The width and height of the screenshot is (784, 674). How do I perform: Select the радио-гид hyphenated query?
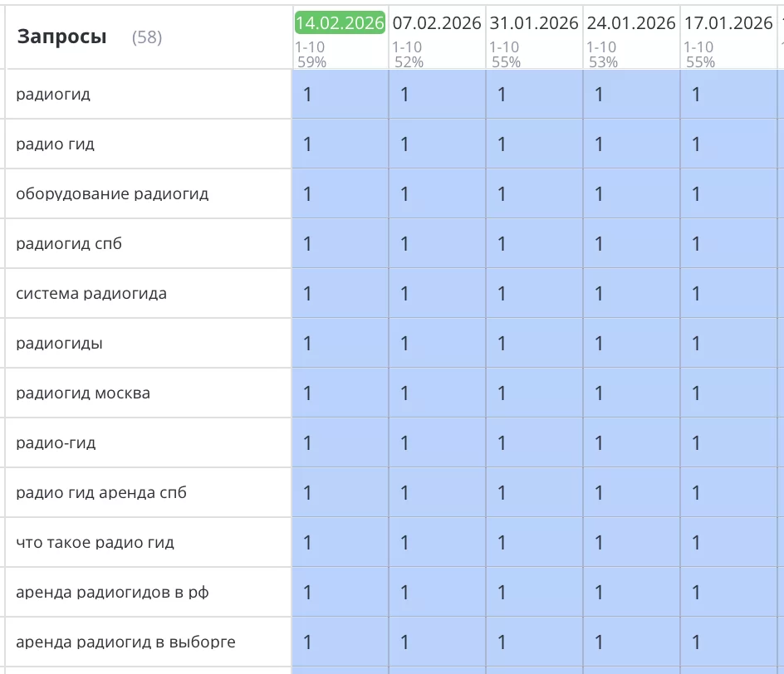coord(56,443)
